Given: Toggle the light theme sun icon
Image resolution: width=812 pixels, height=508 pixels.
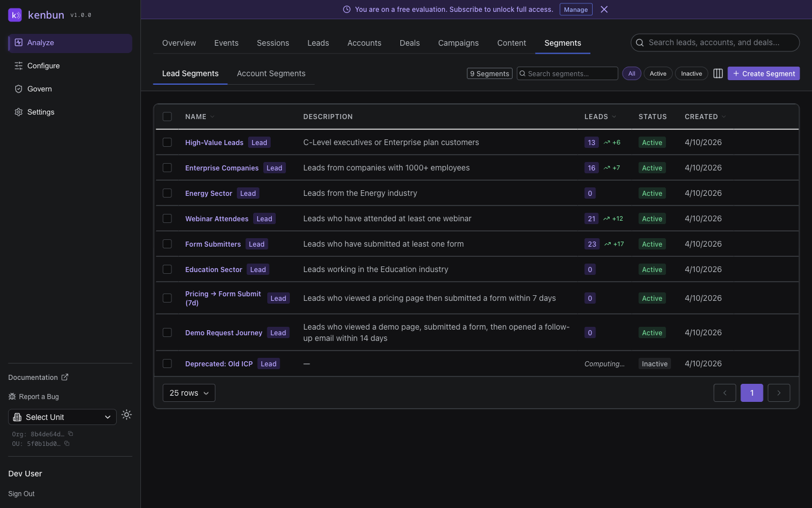Looking at the screenshot, I should point(127,415).
